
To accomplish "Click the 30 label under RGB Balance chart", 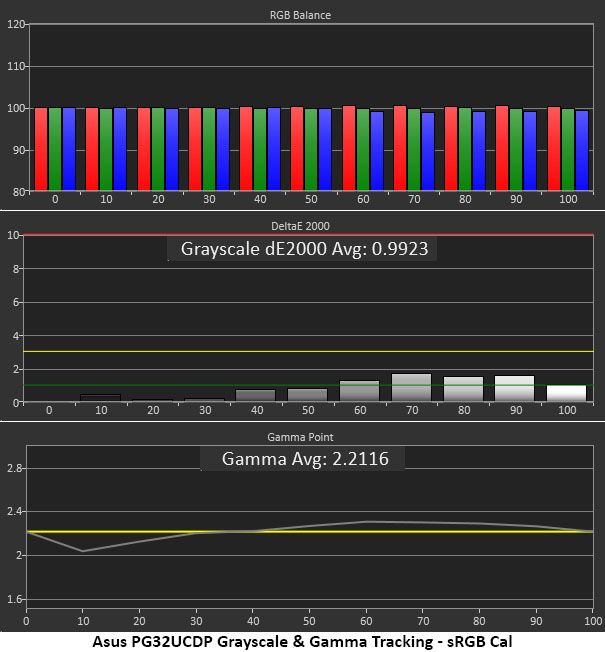I will tap(209, 200).
